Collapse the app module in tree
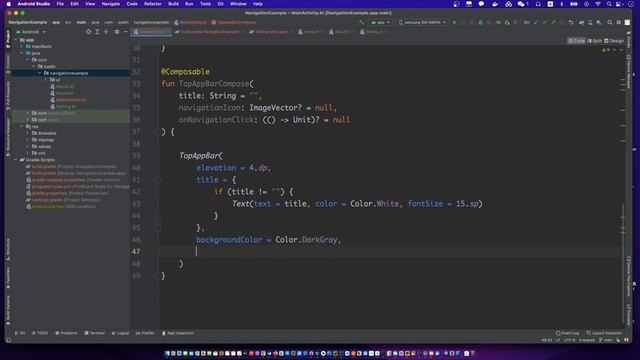The image size is (640, 360). [x=16, y=40]
